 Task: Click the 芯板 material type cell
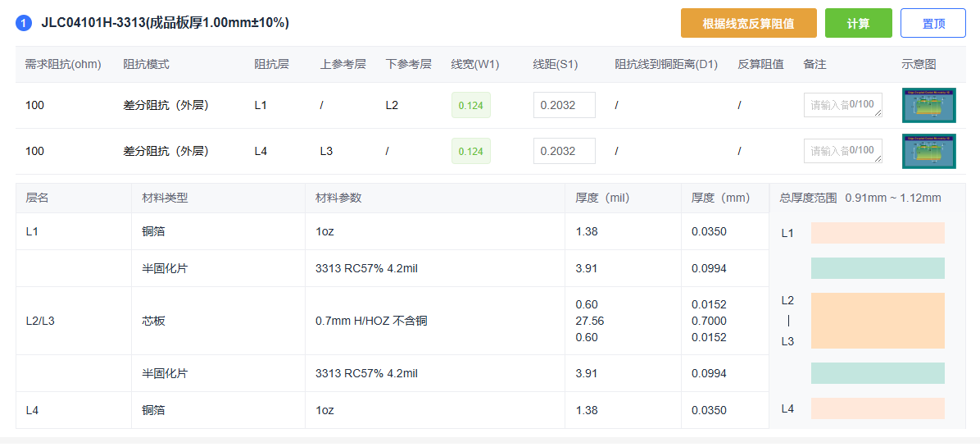pos(154,321)
